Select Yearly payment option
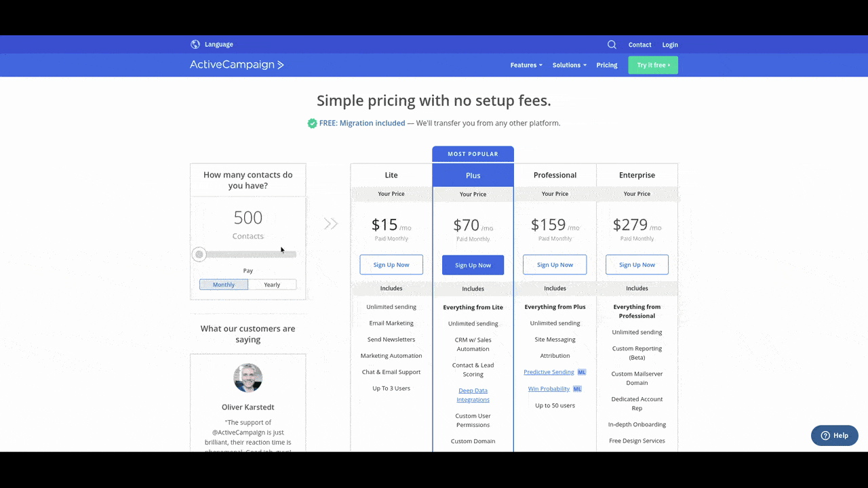868x488 pixels. click(x=272, y=285)
